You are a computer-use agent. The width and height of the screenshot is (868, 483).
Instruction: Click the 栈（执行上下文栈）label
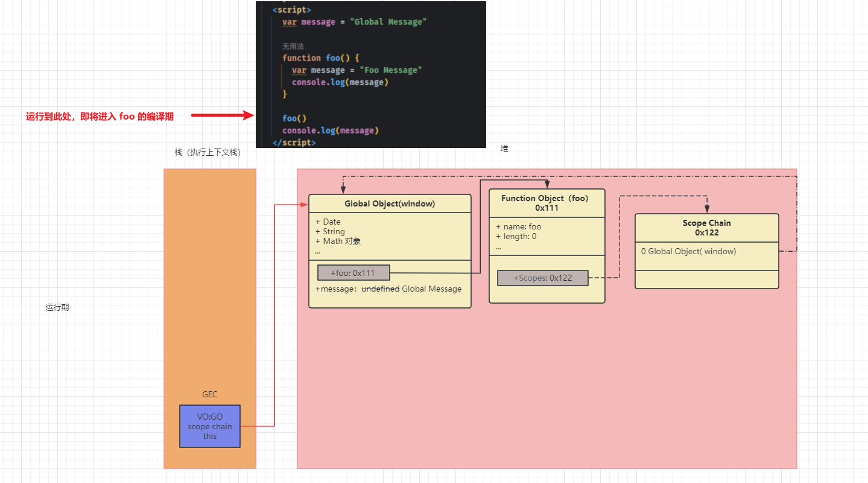point(208,153)
